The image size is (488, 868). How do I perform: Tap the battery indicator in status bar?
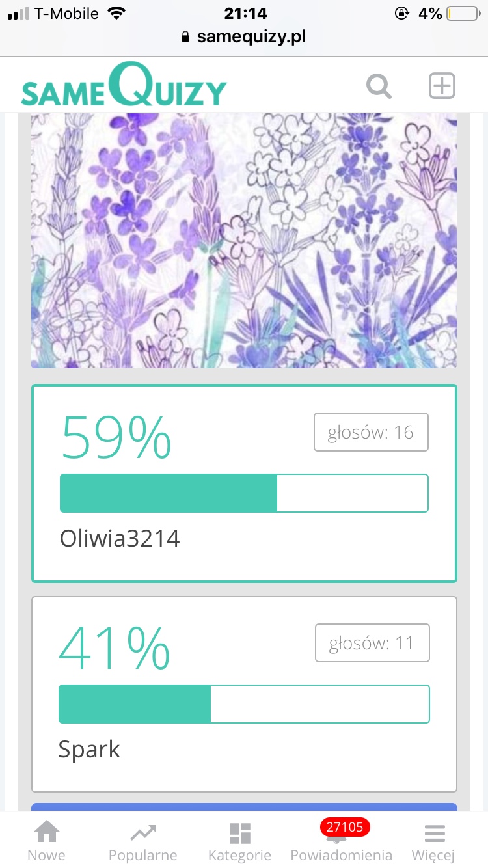coord(462,14)
